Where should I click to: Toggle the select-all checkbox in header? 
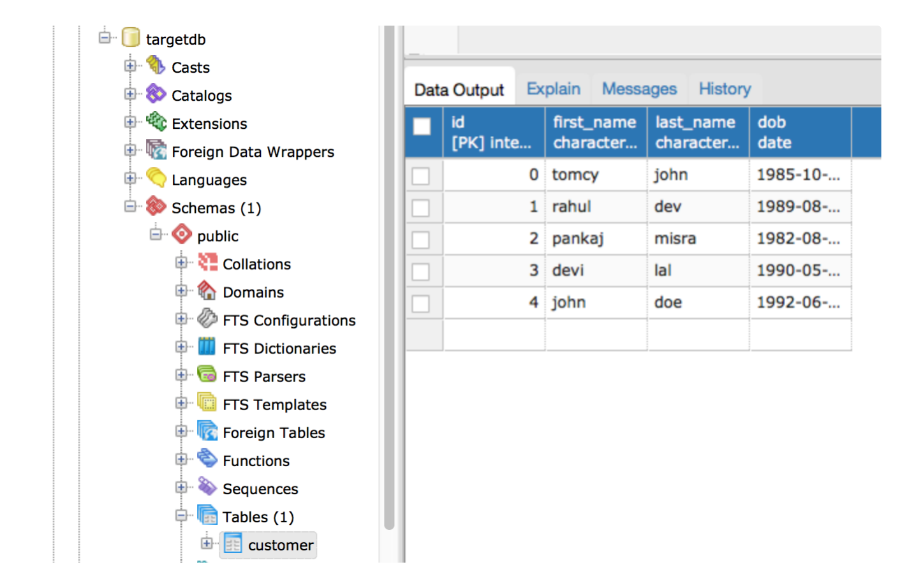(x=422, y=126)
